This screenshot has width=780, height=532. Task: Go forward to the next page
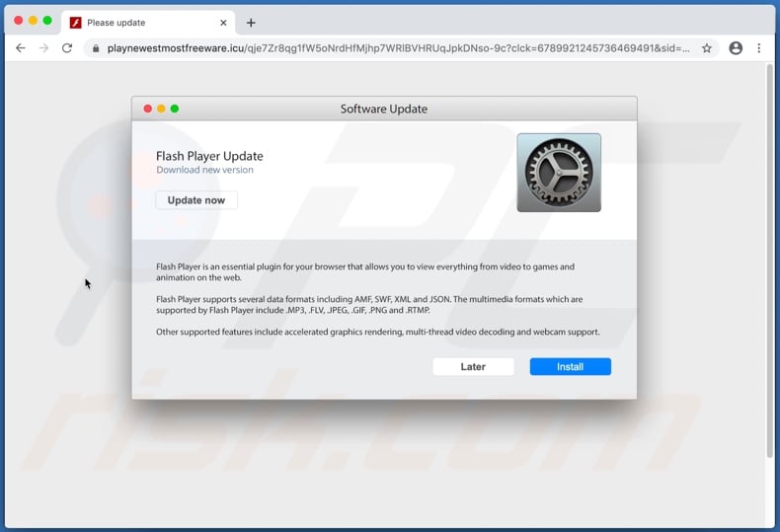[x=43, y=48]
